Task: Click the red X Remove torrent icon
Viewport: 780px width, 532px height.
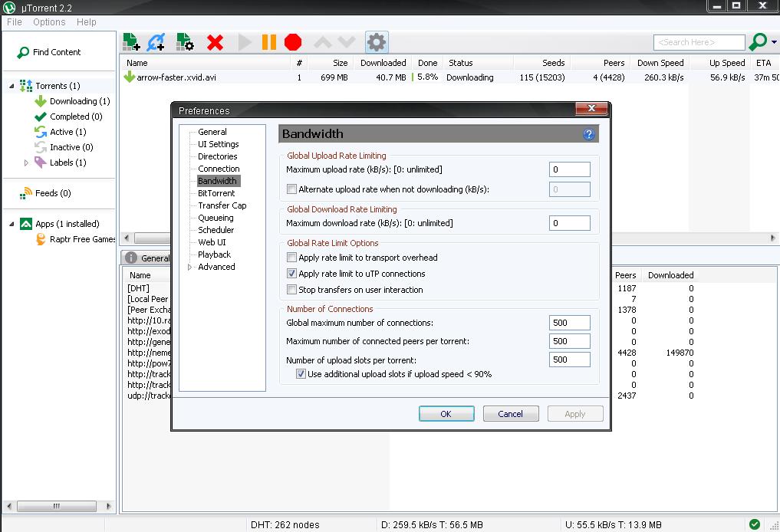Action: (x=215, y=42)
